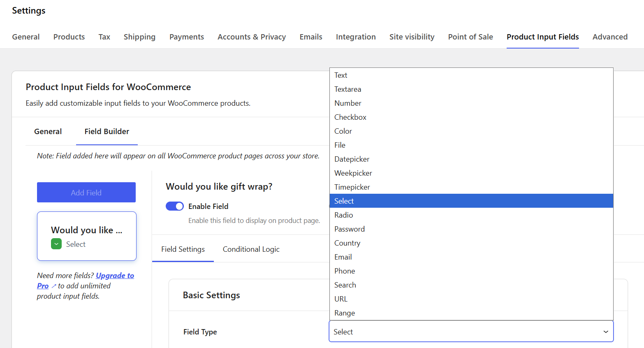Select File option in the dropdown
Viewport: 644px width, 348px height.
[471, 145]
